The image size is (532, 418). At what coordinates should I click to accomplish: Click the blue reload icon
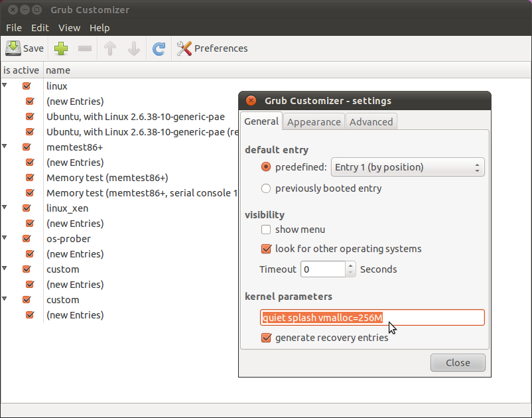click(x=159, y=48)
